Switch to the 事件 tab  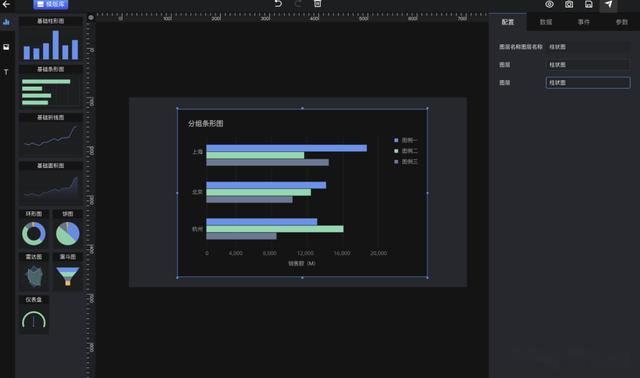click(584, 22)
